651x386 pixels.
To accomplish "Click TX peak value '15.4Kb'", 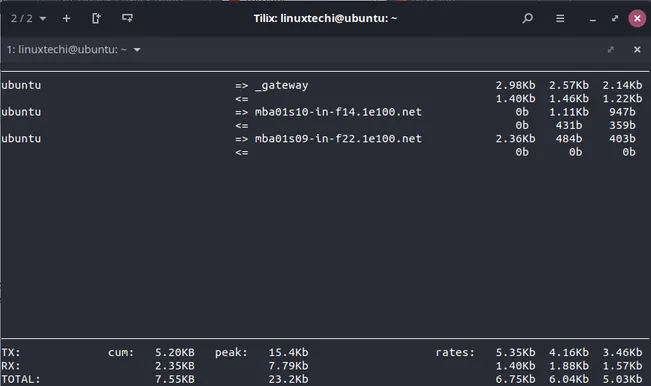I will (x=288, y=352).
